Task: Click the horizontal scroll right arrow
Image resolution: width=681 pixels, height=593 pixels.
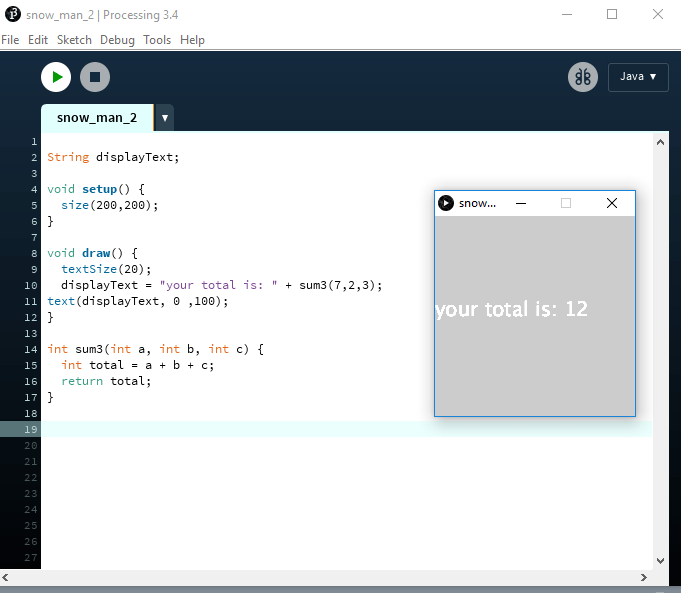Action: (644, 577)
